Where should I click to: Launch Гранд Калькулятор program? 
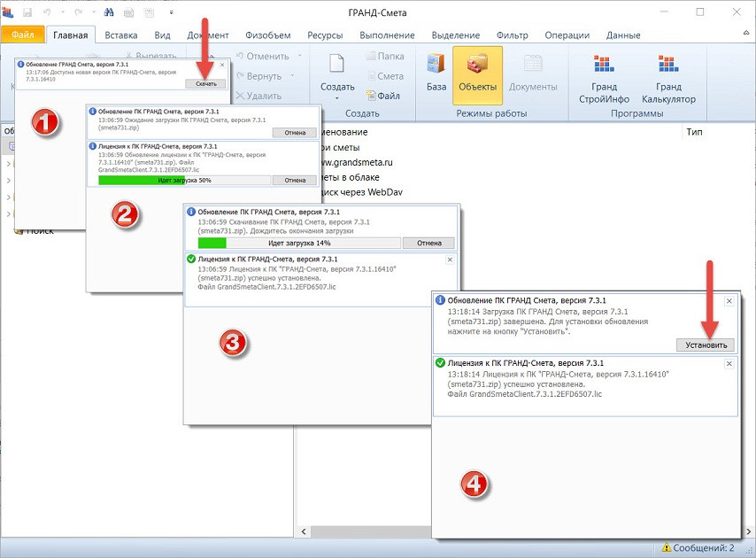[667, 79]
